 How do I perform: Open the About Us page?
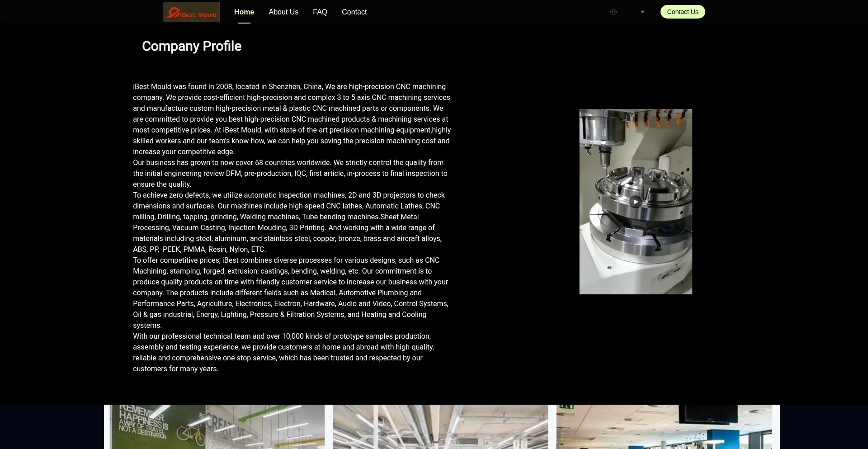[x=283, y=12]
